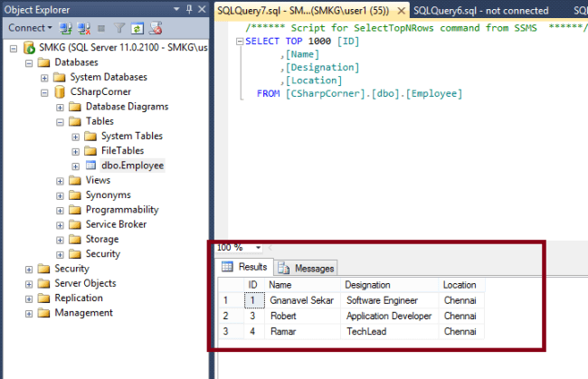Click the Connect Object Explorer toolbar icon
The image size is (588, 379).
pos(66,28)
